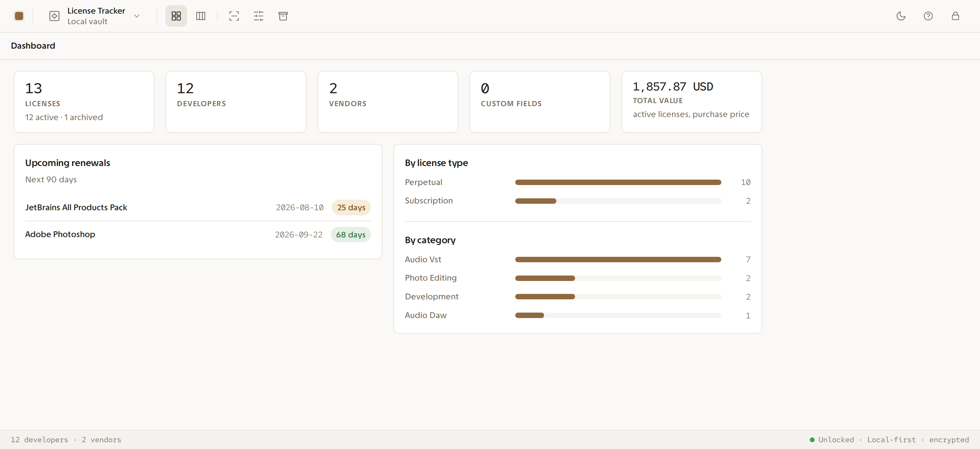The width and height of the screenshot is (980, 449).
Task: Click the Perpetual progress bar
Action: click(618, 182)
